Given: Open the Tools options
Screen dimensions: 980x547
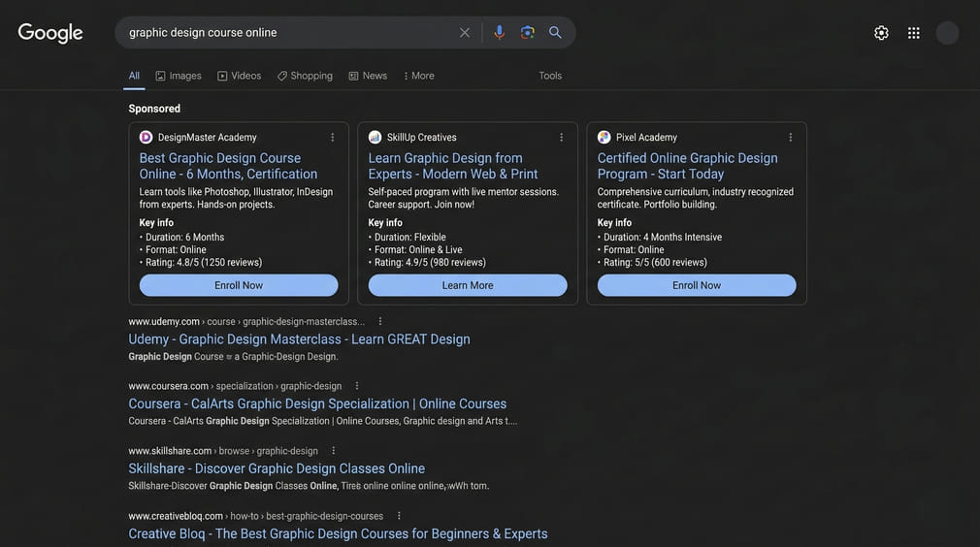Looking at the screenshot, I should (550, 76).
